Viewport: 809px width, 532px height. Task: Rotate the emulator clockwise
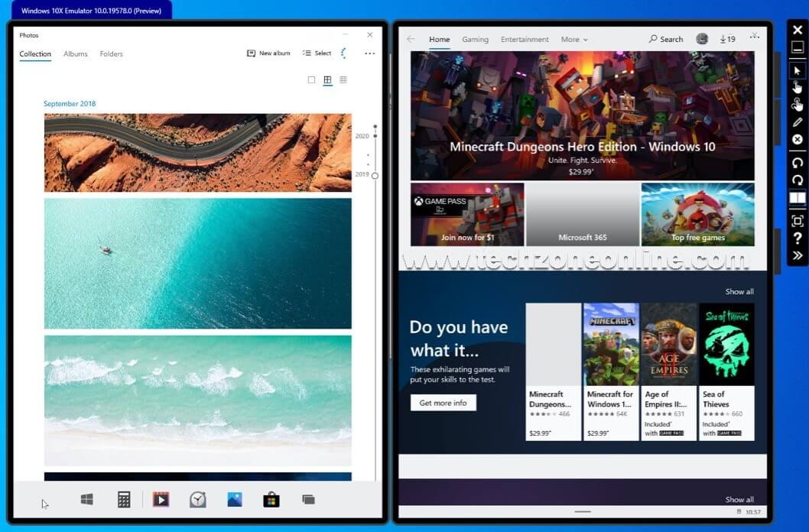(798, 180)
